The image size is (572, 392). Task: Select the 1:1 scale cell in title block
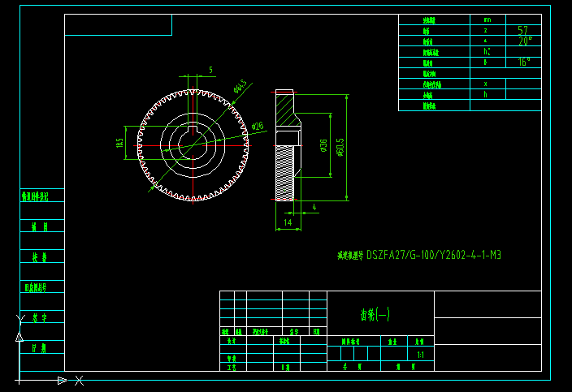[x=420, y=355]
